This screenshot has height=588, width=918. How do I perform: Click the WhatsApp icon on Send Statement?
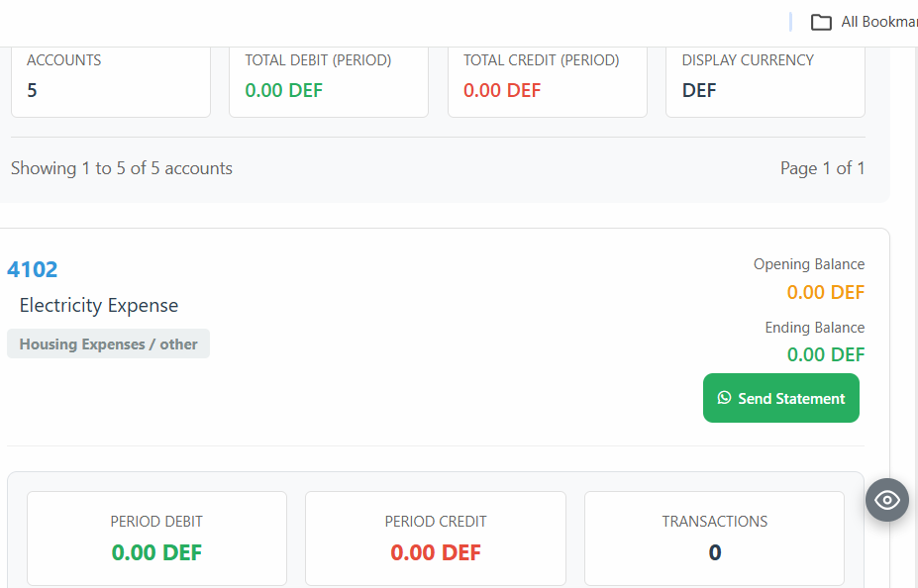(725, 398)
